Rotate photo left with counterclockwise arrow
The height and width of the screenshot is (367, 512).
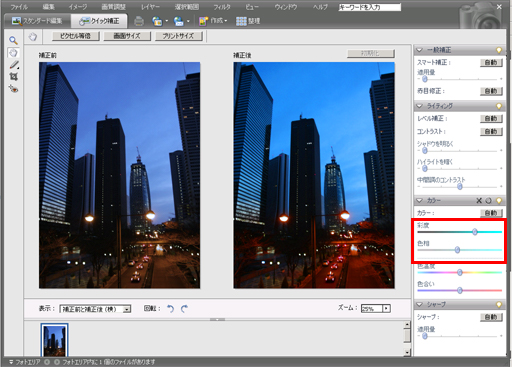170,309
